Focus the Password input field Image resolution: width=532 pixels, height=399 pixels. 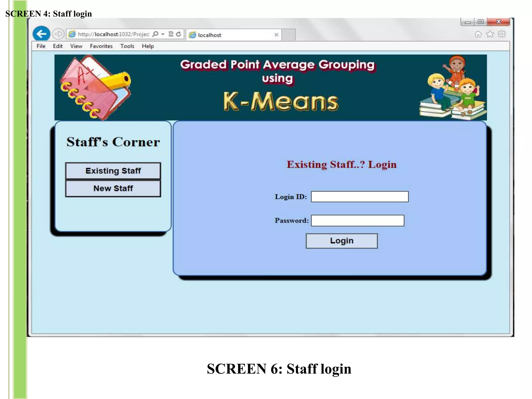click(x=358, y=221)
